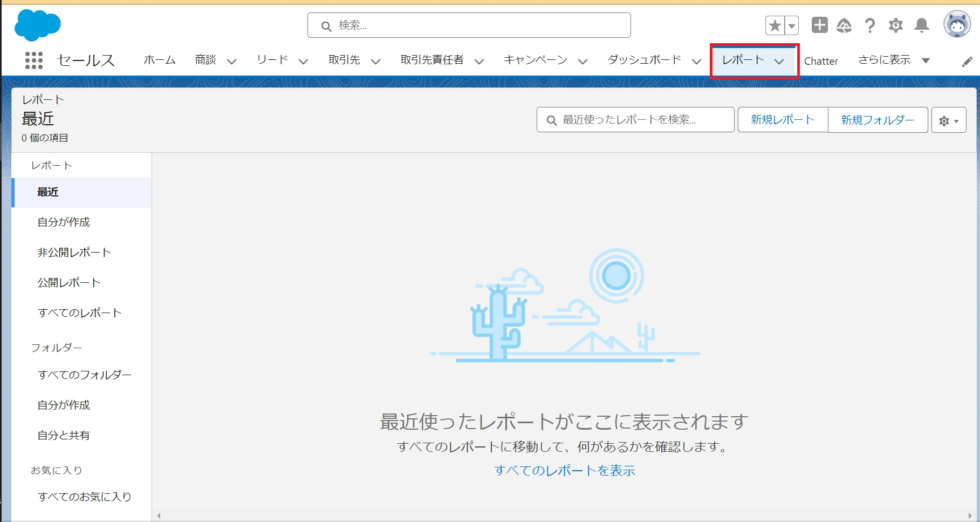
Task: Open the Trailhead guidance icon
Action: pyautogui.click(x=844, y=25)
